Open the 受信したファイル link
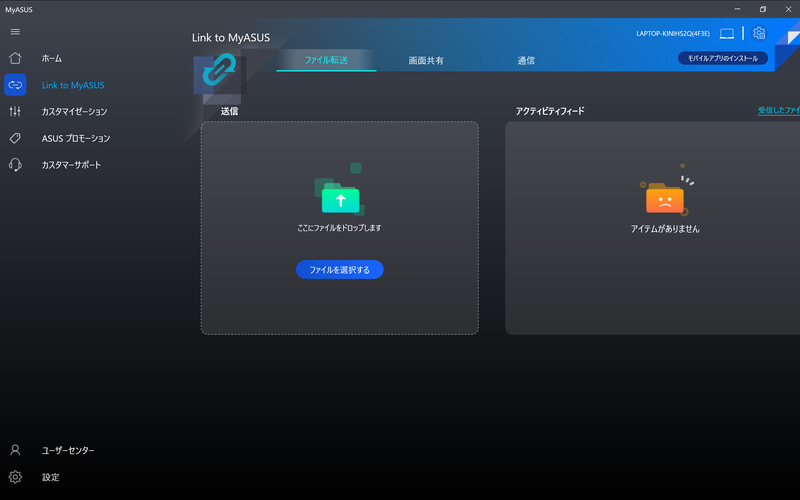800x500 pixels. (779, 110)
